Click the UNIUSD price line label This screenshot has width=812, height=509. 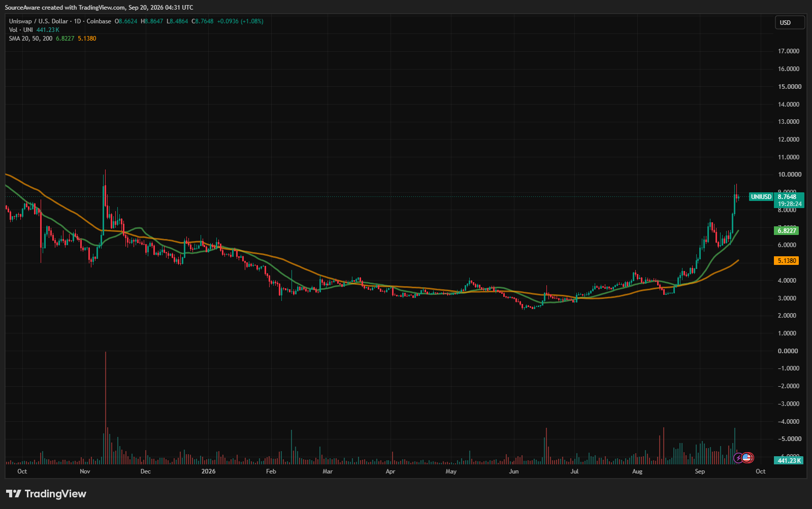(761, 197)
